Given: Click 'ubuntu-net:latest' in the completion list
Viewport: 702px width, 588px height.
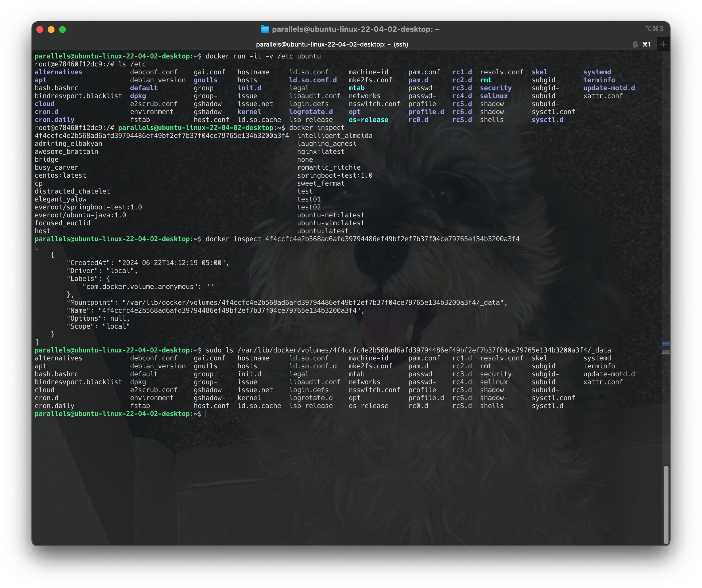Looking at the screenshot, I should (331, 215).
